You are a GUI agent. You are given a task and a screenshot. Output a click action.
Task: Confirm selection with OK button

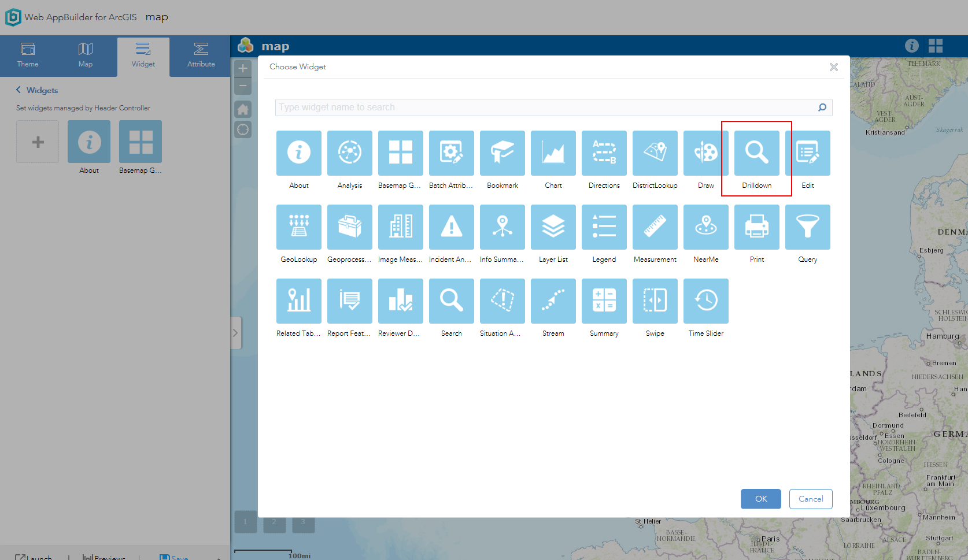coord(760,499)
